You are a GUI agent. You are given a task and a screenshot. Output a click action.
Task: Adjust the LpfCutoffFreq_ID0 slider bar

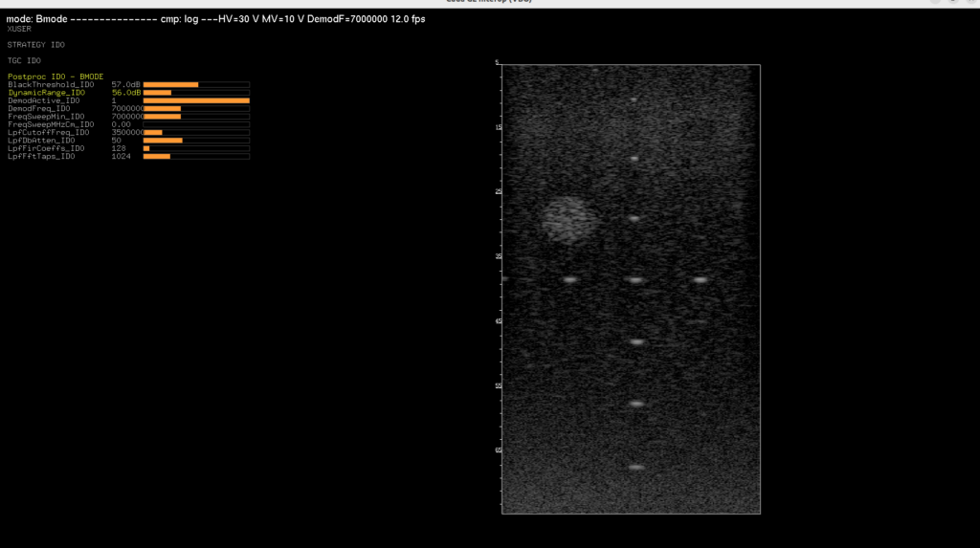[x=196, y=133]
